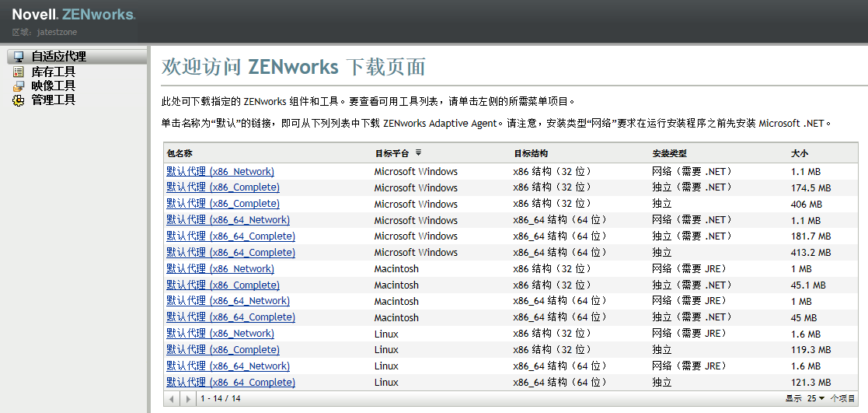Click the monitor icon beside 自适应代理

(19, 57)
